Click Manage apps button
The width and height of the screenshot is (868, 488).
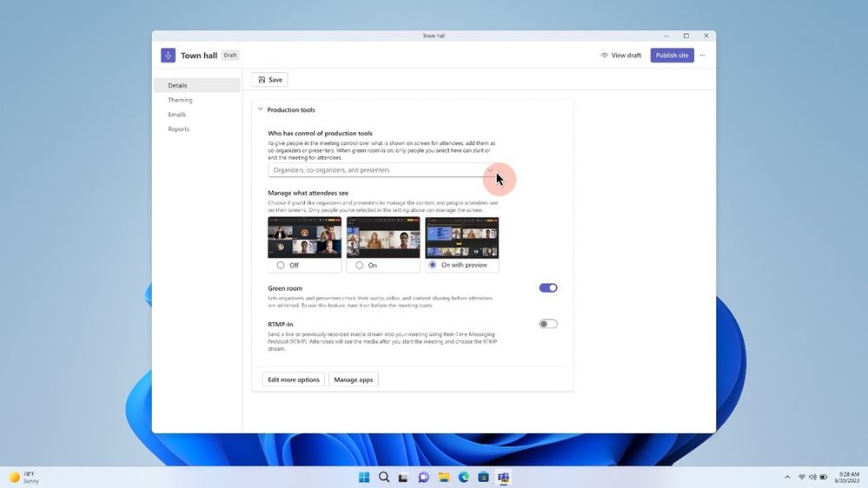[x=353, y=379]
